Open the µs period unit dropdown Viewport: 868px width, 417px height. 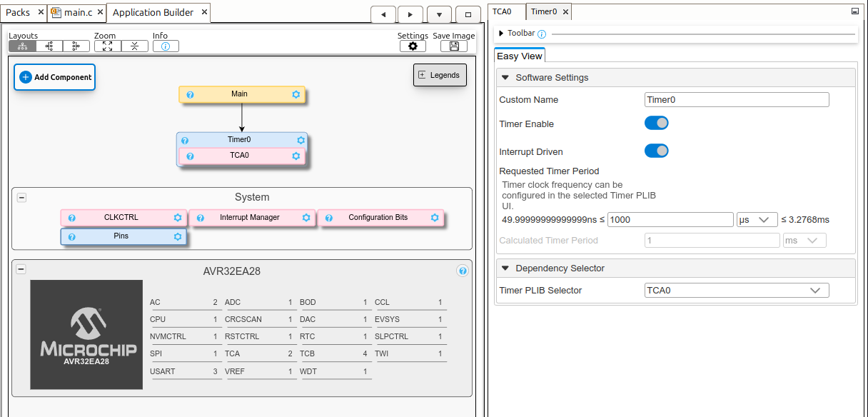(x=757, y=220)
